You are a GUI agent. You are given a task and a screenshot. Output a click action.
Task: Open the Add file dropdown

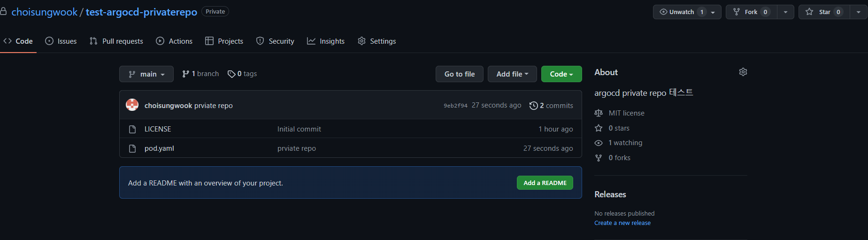pos(512,74)
